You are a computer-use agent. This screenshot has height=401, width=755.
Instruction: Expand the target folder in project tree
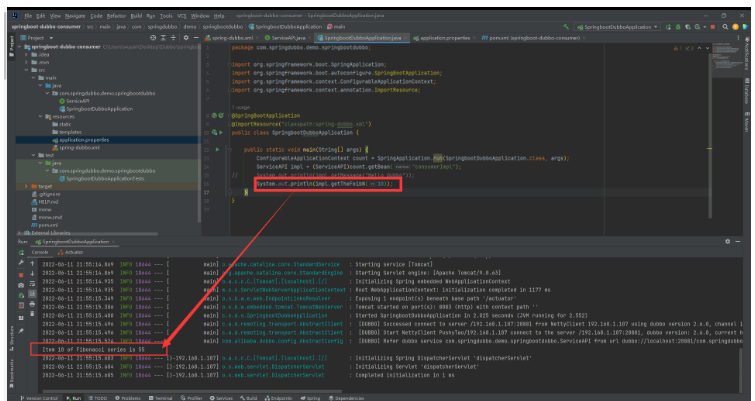point(27,186)
